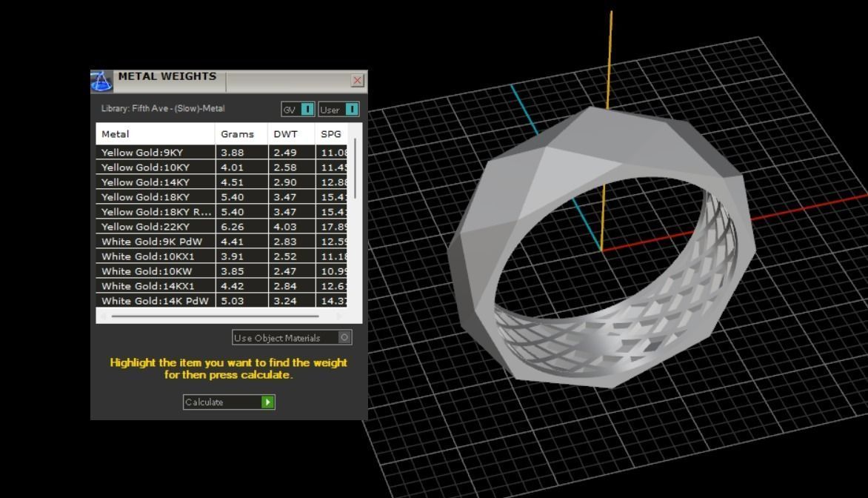Click the green Calculate arrow icon
Screen dimensions: 868x498
click(x=267, y=402)
